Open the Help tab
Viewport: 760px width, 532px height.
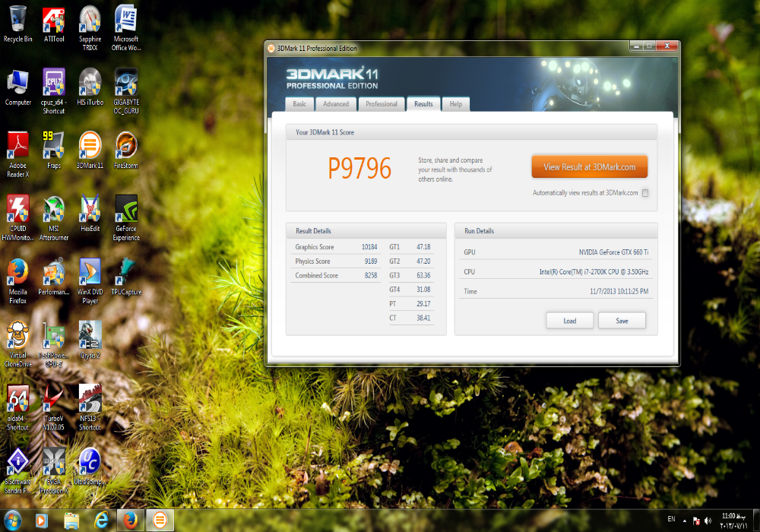[455, 104]
